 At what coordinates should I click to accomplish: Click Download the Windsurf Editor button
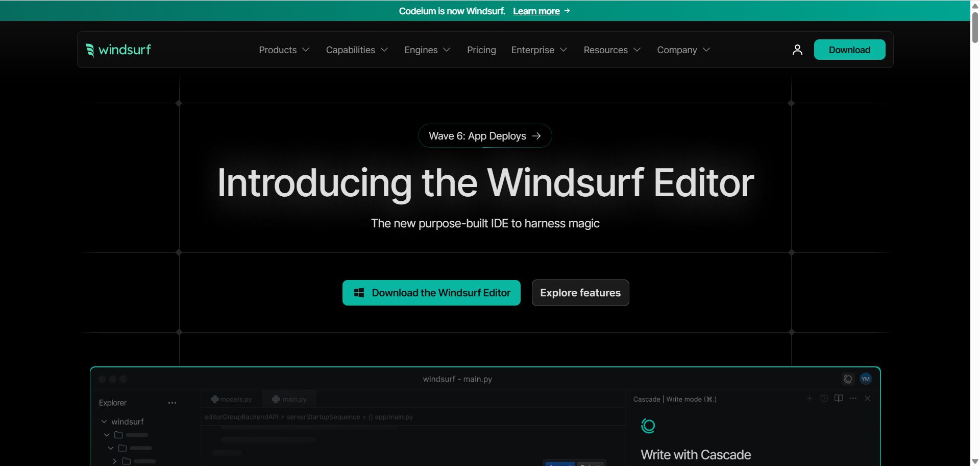[431, 293]
